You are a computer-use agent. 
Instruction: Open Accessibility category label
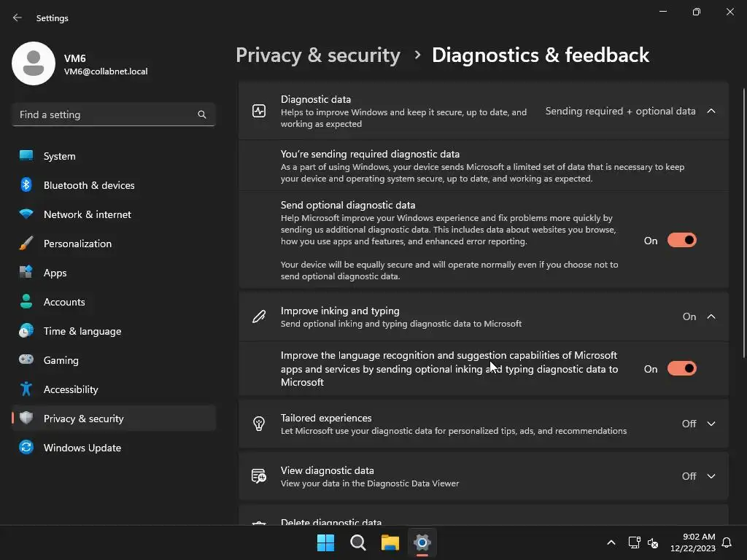point(71,389)
